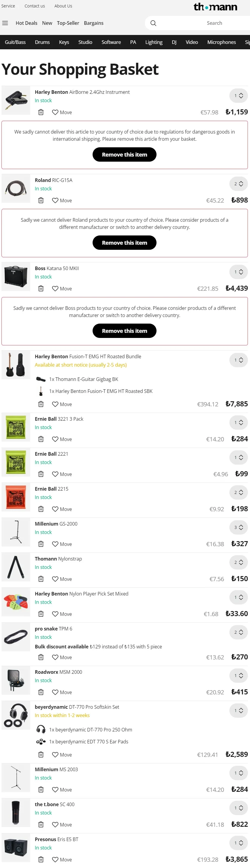250x868 pixels.
Task: Open Hot Deals page
Action: [26, 23]
